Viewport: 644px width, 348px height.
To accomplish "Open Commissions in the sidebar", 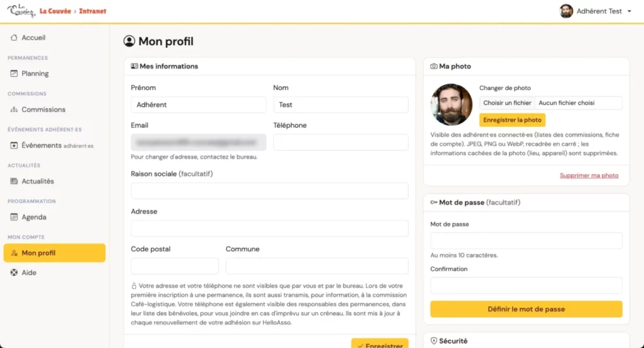I will click(54, 109).
